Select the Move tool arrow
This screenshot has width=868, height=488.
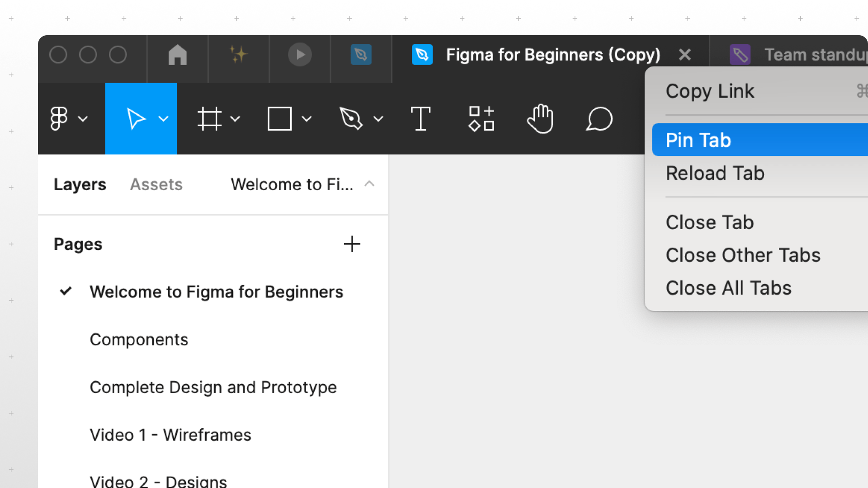[x=136, y=118]
